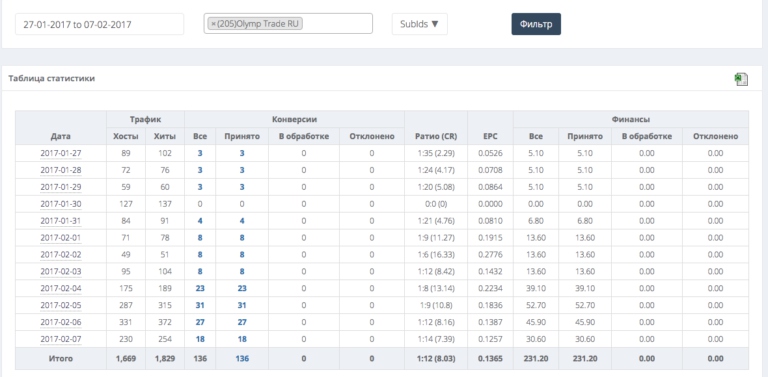Screen dimensions: 768x377
Task: Click the 2017-02-07 date link
Action: (x=61, y=339)
